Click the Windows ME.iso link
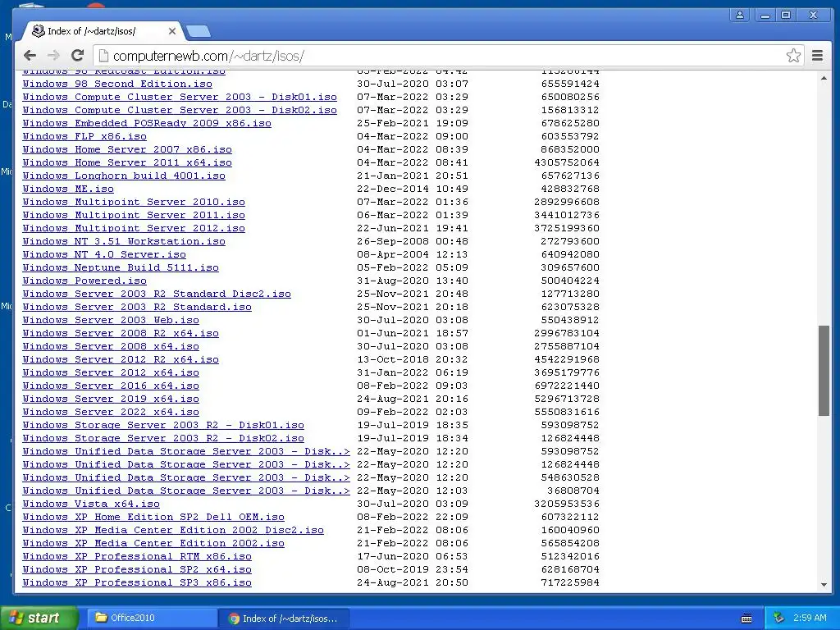Viewport: 840px width, 630px height. [68, 189]
